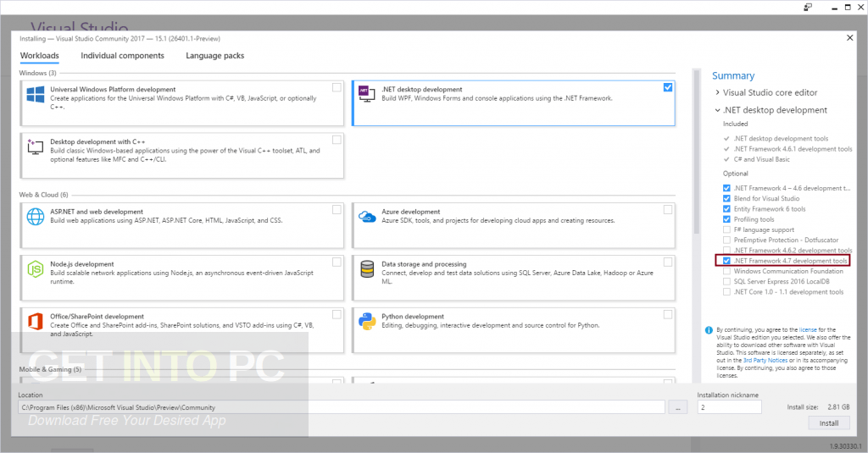Enable F# language support checkbox
868x453 pixels.
(x=726, y=229)
